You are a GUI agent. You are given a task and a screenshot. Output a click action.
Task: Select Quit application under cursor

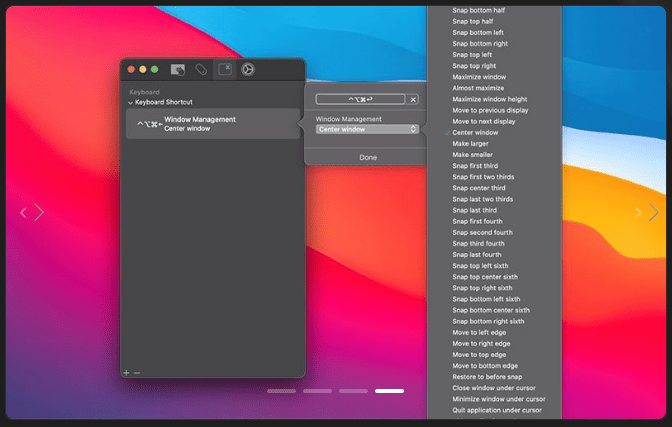(x=495, y=410)
